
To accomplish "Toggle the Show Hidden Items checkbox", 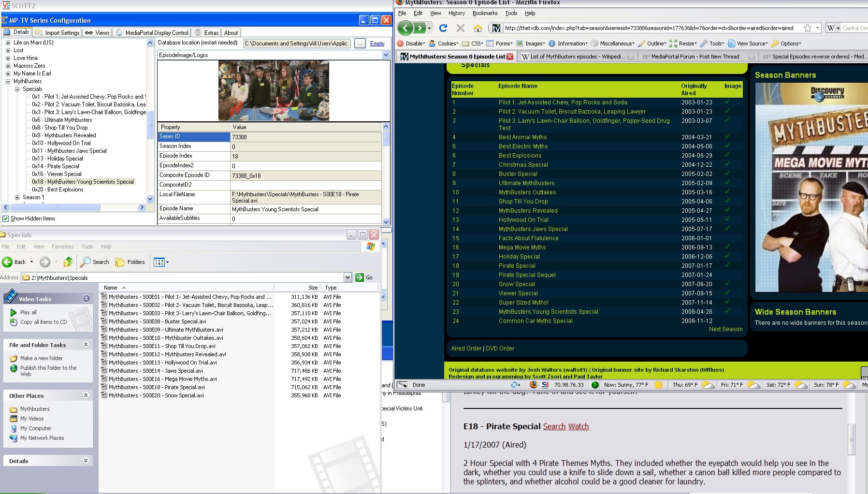I will 6,218.
